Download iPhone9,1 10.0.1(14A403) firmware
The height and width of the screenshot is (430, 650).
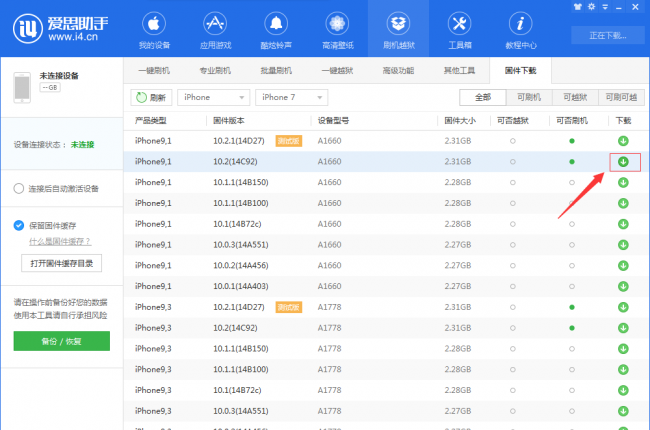623,286
